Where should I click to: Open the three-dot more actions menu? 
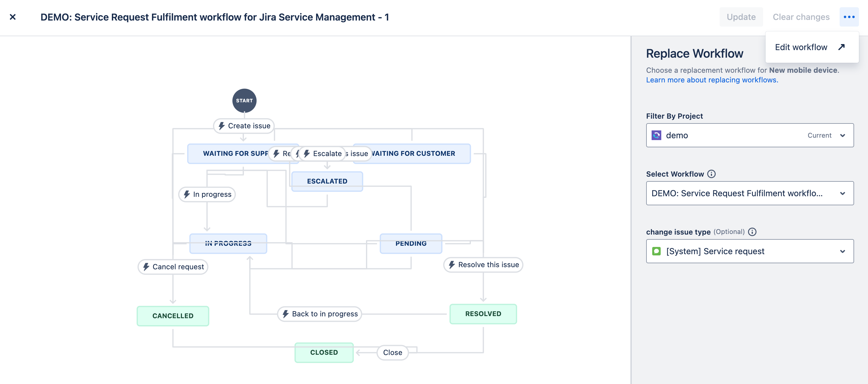[849, 17]
